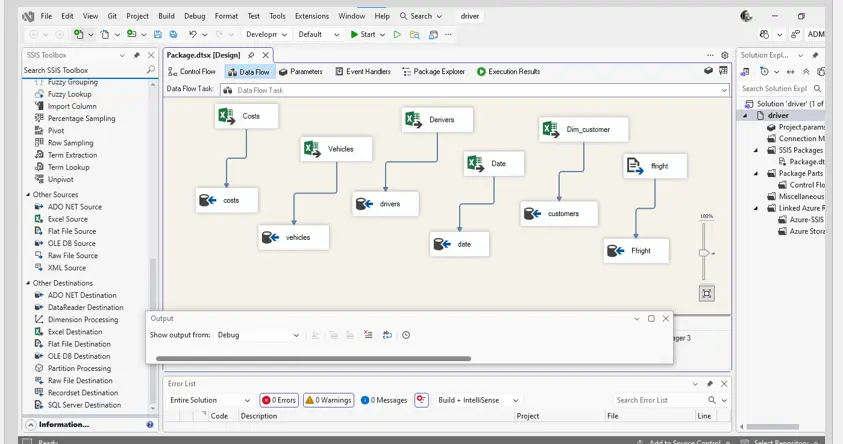The height and width of the screenshot is (444, 843).
Task: Toggle the 0 Errors filter
Action: 279,400
